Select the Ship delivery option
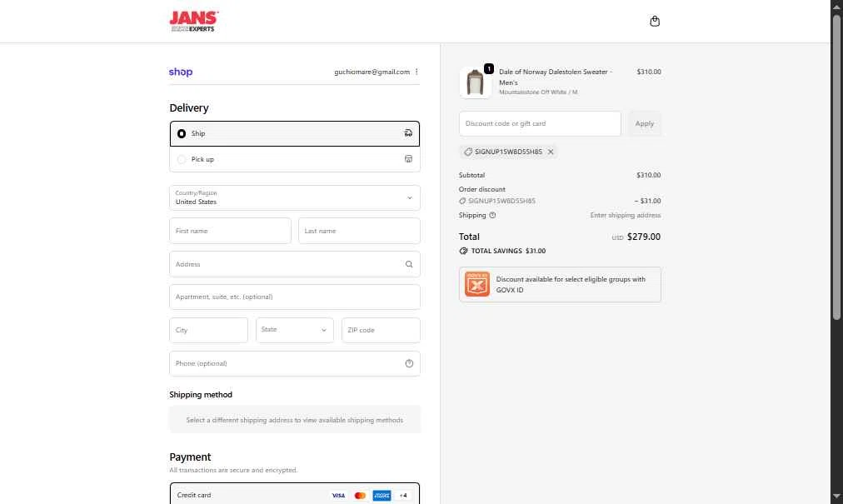Image resolution: width=843 pixels, height=504 pixels. point(295,133)
